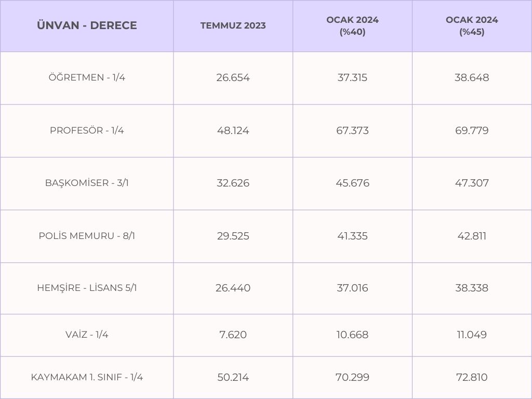This screenshot has width=532, height=399.
Task: Click the 26.654 teacher salary value
Action: point(233,77)
